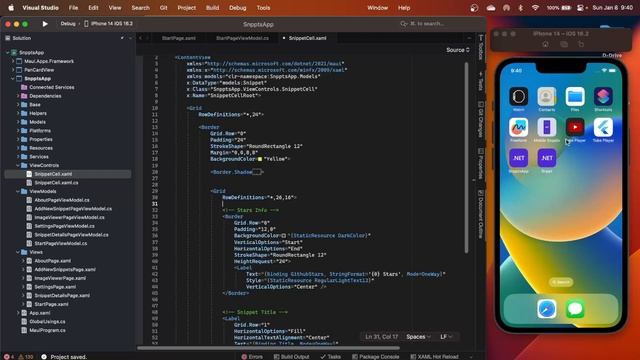Image resolution: width=640 pixels, height=360 pixels.
Task: Open the Debug menu
Action: click(238, 8)
